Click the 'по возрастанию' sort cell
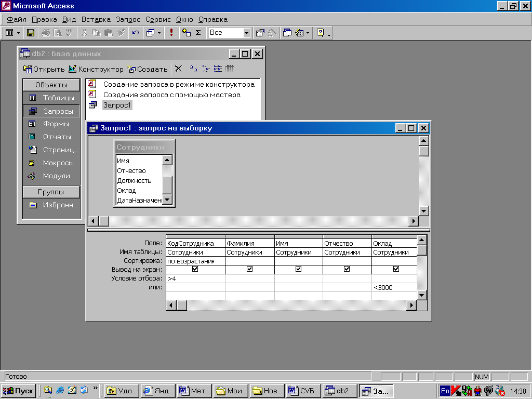 pyautogui.click(x=195, y=261)
